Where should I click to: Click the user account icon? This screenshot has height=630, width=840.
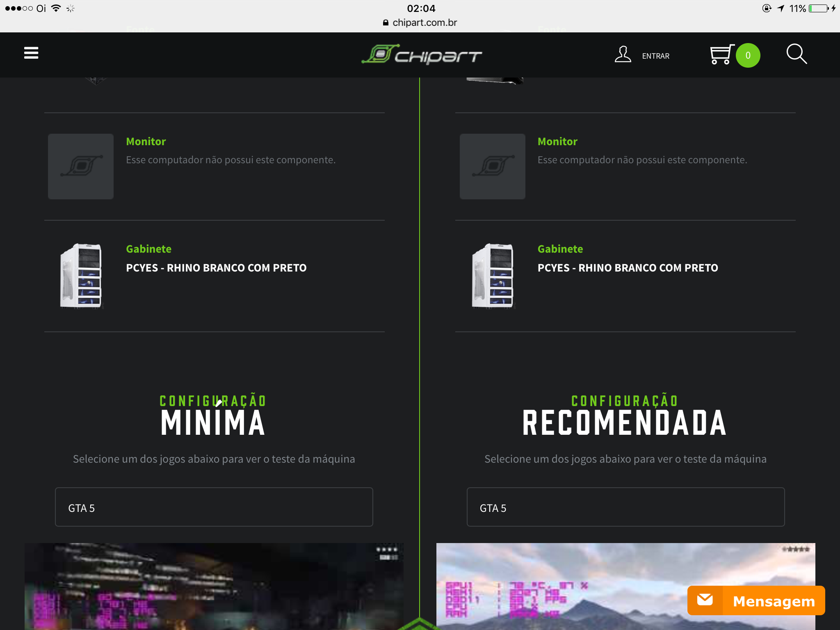[623, 55]
